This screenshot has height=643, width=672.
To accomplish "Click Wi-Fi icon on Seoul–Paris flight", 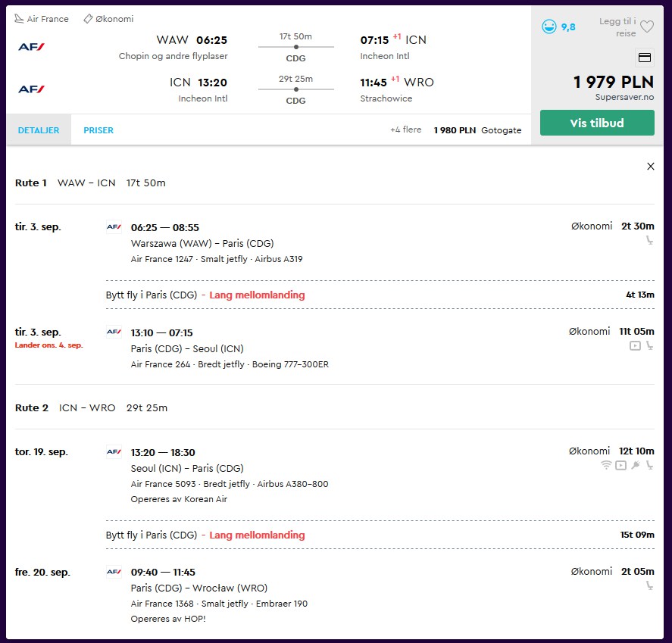I will click(x=606, y=465).
